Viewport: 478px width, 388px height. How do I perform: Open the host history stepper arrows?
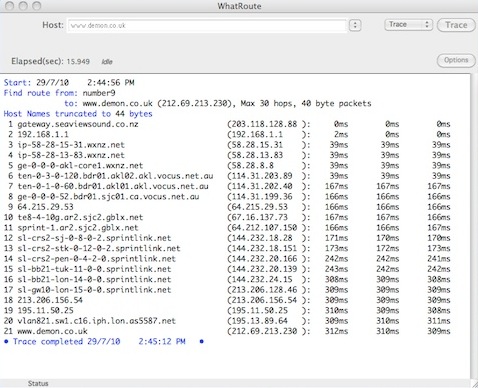(355, 25)
